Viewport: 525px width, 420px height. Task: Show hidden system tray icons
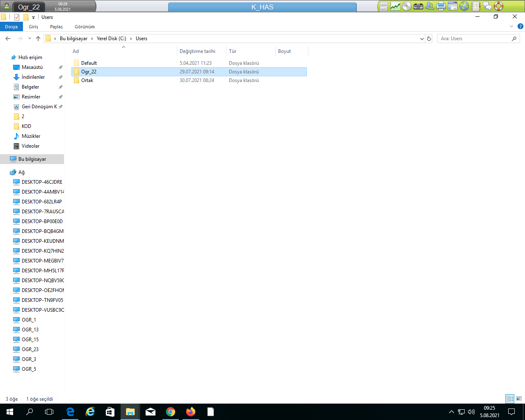451,412
